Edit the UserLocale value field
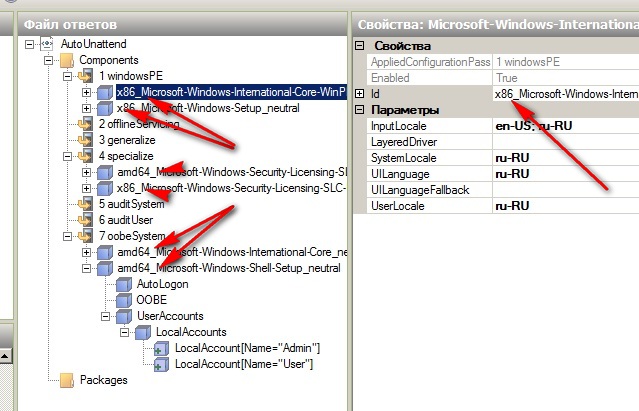This screenshot has width=639, height=411. point(566,206)
